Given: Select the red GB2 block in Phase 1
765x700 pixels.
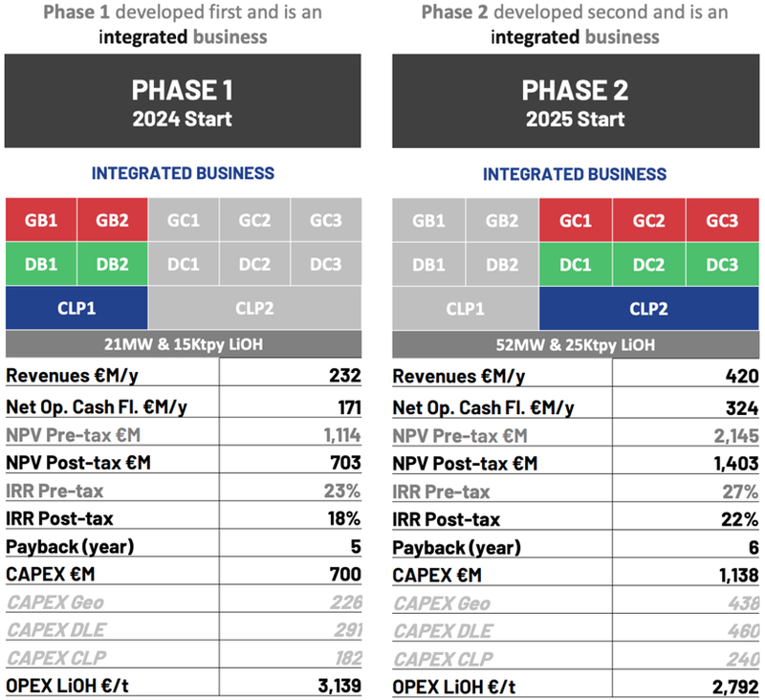Looking at the screenshot, I should click(x=112, y=220).
